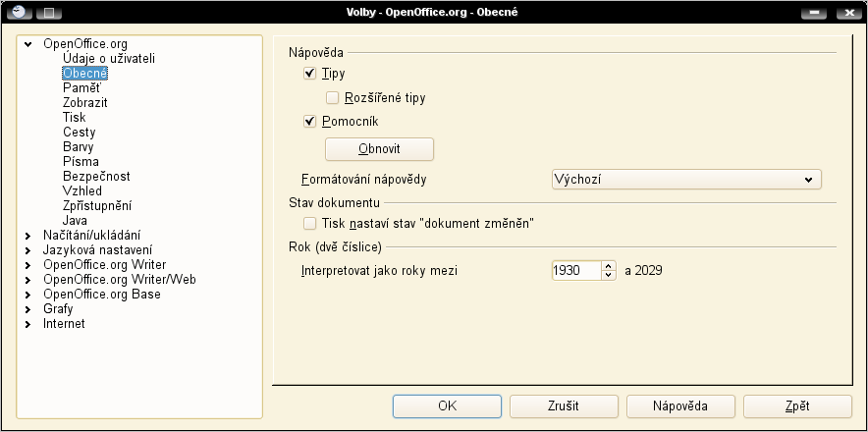
Task: Open the window menu icon in title bar
Action: click(x=20, y=12)
